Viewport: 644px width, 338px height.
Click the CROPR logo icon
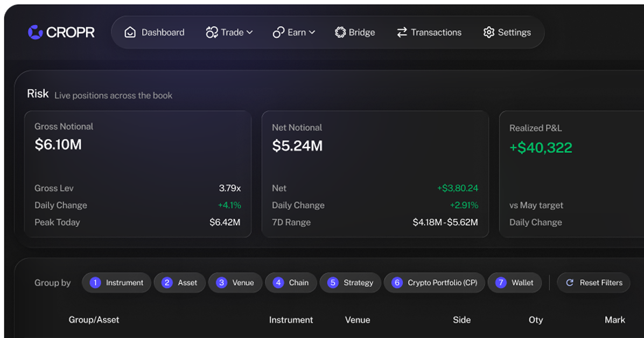(x=36, y=32)
